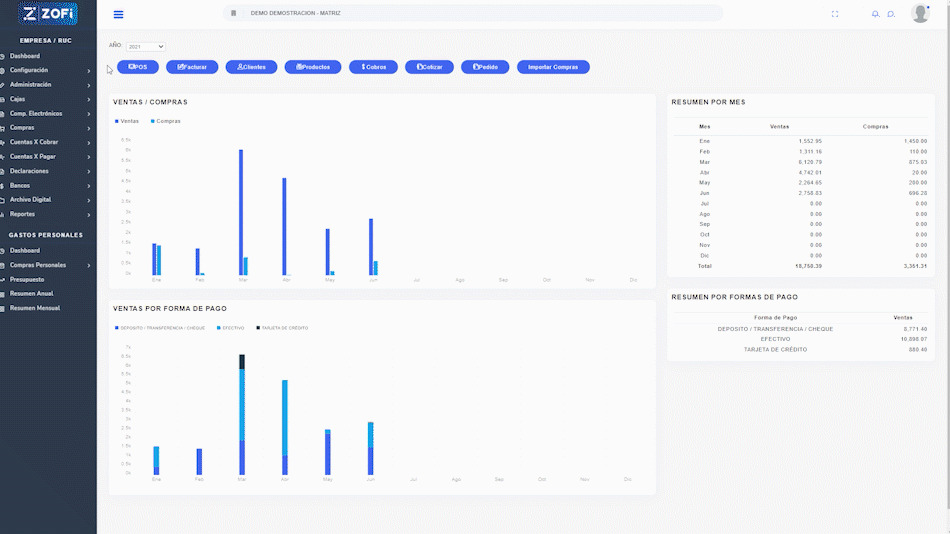The width and height of the screenshot is (950, 534).
Task: Click the Facturar button
Action: point(192,67)
